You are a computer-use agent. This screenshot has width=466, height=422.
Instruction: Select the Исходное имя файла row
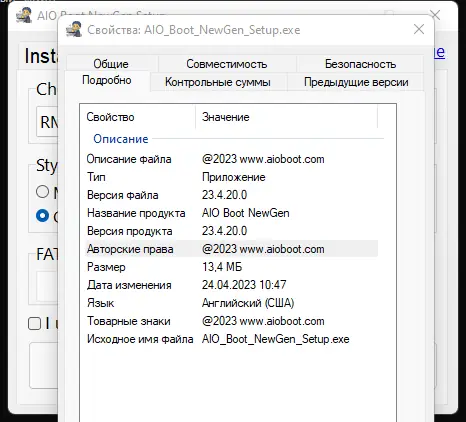(x=231, y=339)
